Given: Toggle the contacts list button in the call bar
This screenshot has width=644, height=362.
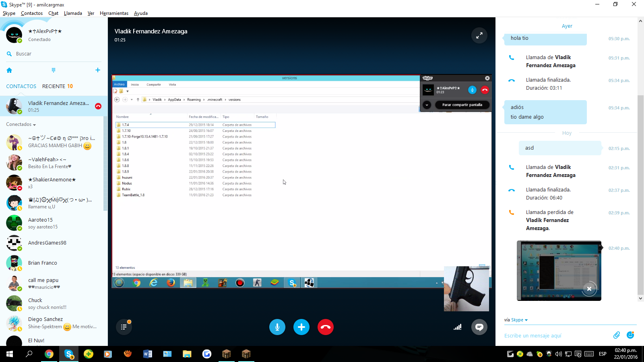Looking at the screenshot, I should tap(124, 327).
